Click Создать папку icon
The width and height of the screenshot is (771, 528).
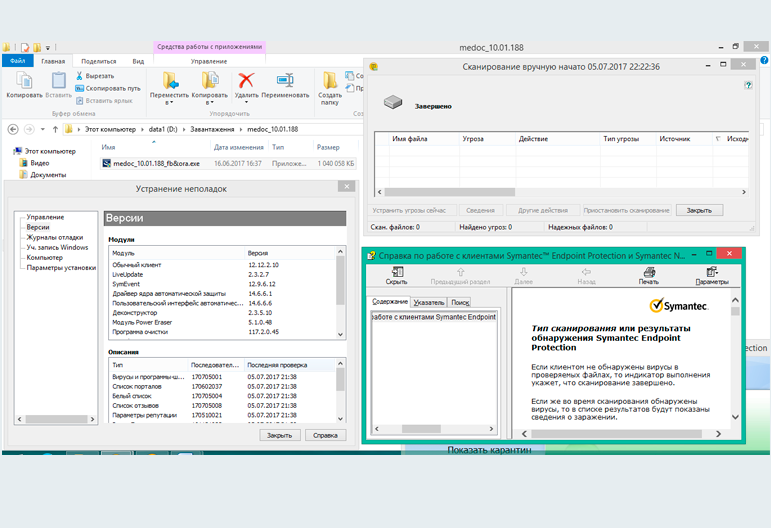(x=329, y=81)
